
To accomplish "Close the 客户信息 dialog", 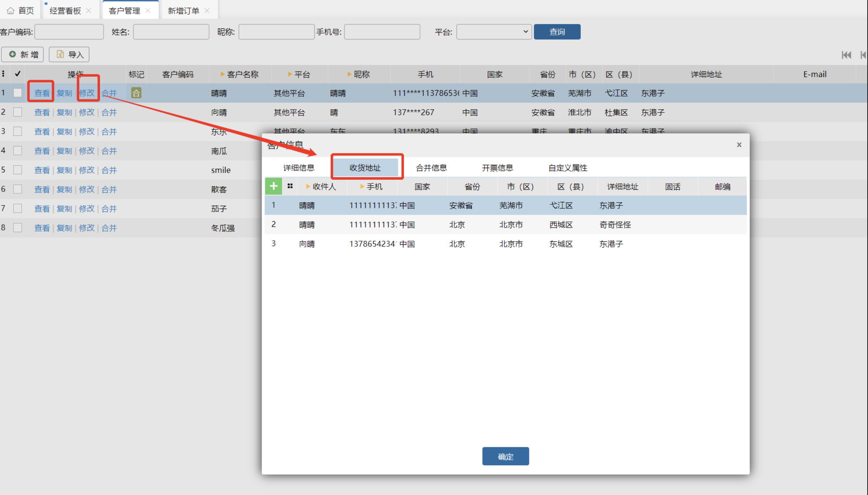I will [739, 145].
